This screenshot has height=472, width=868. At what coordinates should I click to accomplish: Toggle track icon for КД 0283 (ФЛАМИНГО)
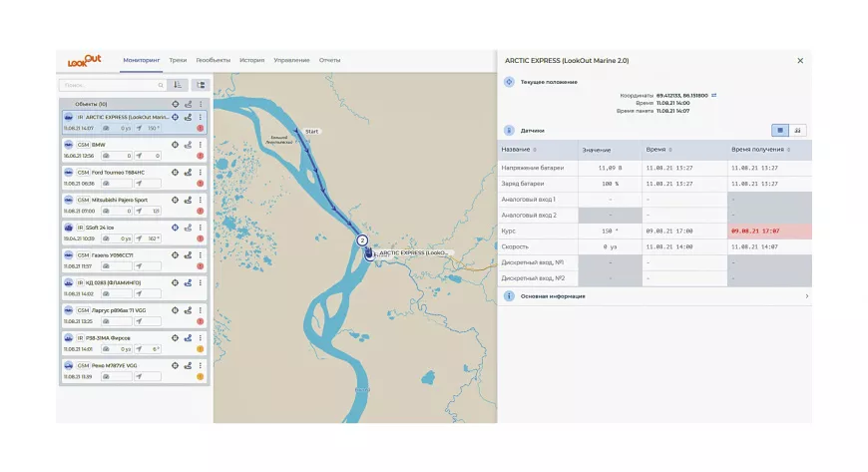[189, 282]
